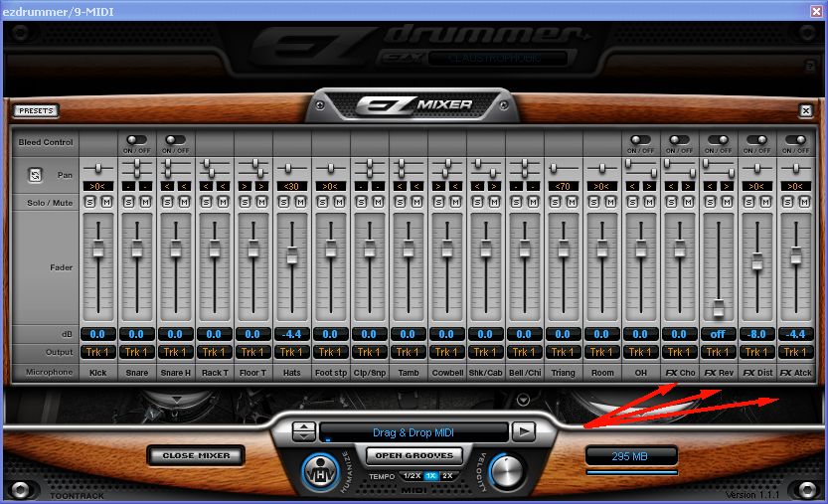Image resolution: width=828 pixels, height=504 pixels.
Task: Toggle Snare bleed control switch
Action: click(x=136, y=140)
